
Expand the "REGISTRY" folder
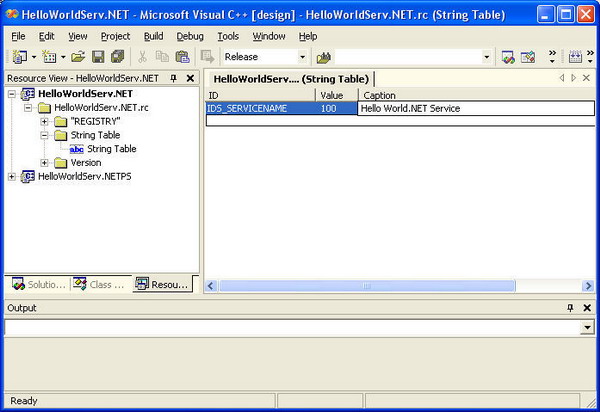click(x=44, y=122)
